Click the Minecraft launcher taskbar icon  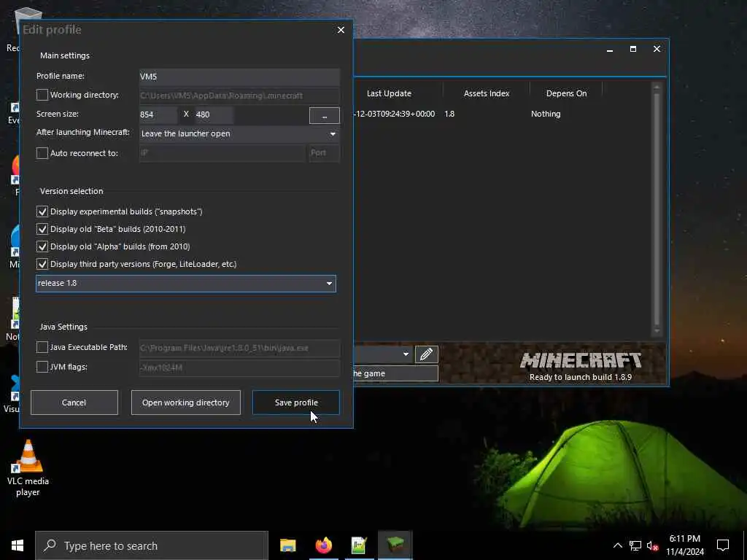(x=395, y=545)
